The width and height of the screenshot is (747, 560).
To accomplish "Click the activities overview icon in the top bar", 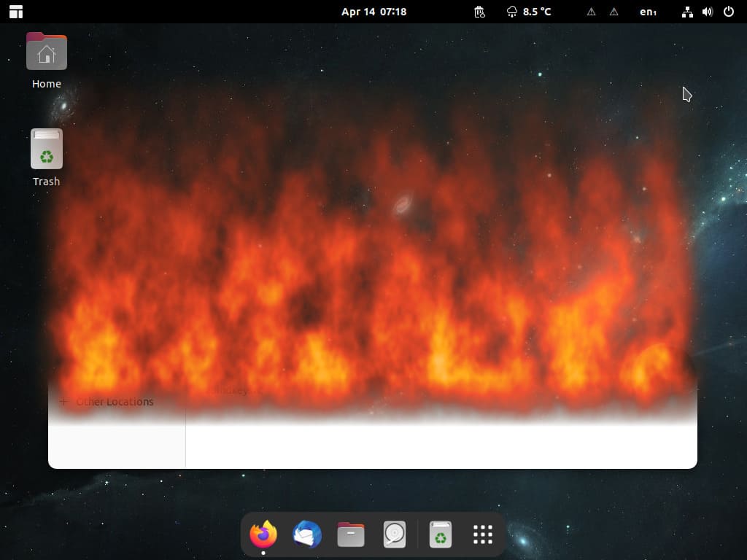I will (16, 12).
